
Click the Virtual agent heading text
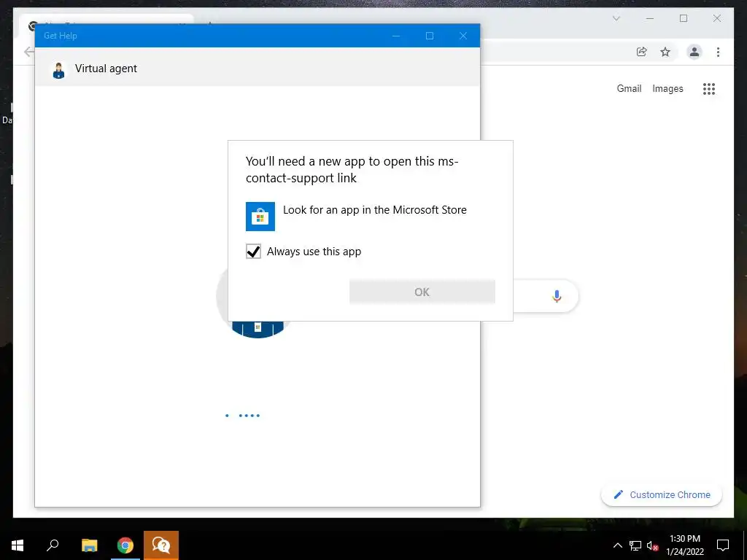[x=106, y=69]
